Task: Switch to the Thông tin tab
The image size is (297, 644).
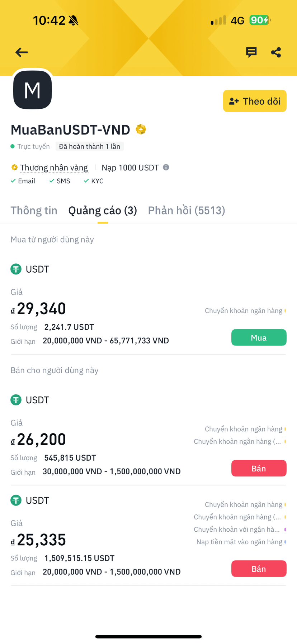Action: click(34, 210)
